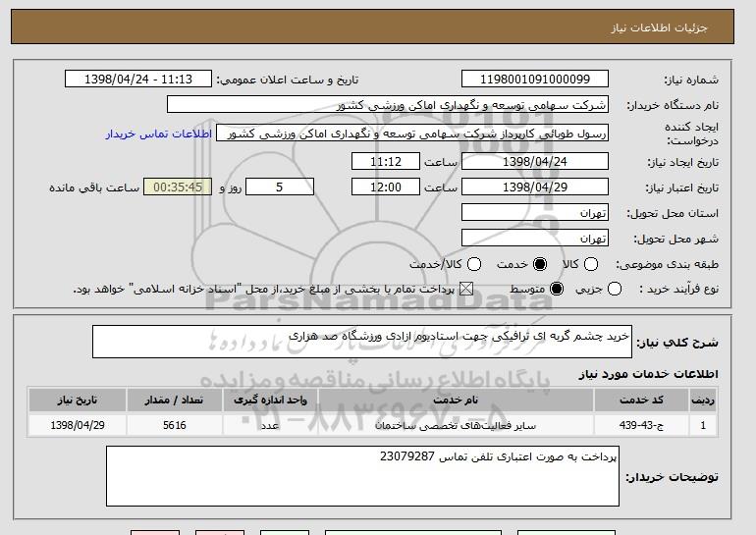The height and width of the screenshot is (535, 756).
Task: Click the کد خدمت column header
Action: click(641, 401)
